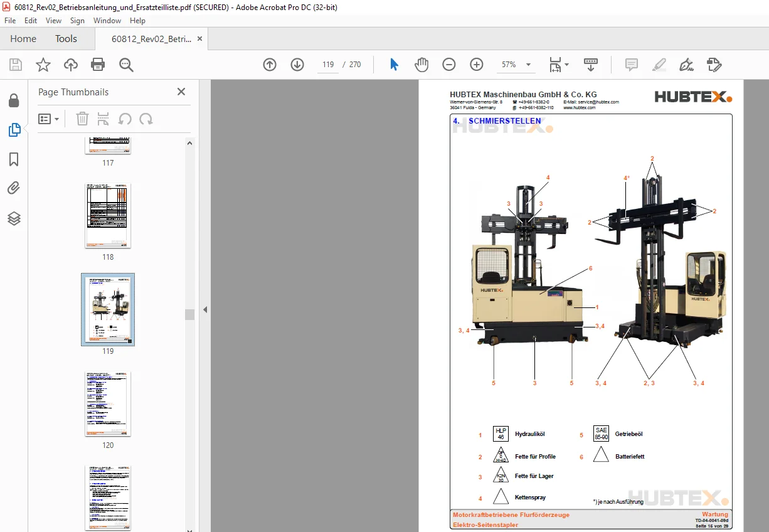This screenshot has width=769, height=532.
Task: Open the Find text search tool
Action: 126,65
